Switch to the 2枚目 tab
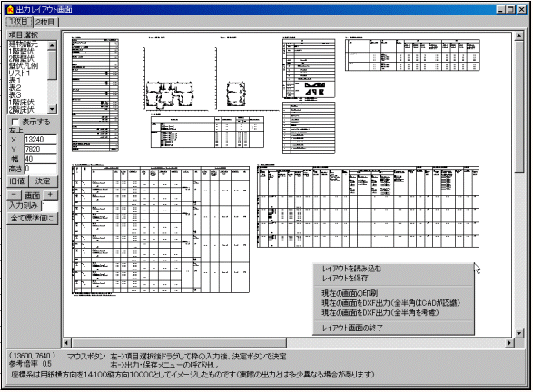 (x=45, y=22)
